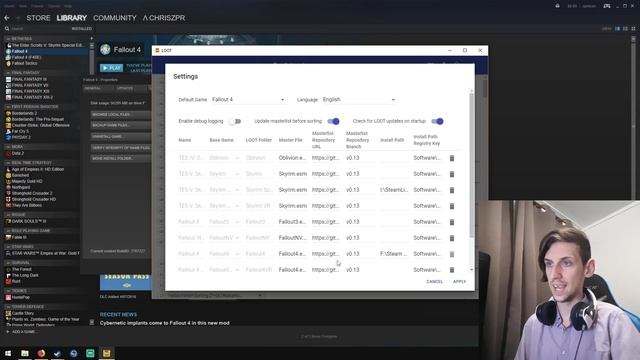This screenshot has width=640, height=360.
Task: Switch to Updates tab in Fallout 4 Properties
Action: tap(124, 88)
